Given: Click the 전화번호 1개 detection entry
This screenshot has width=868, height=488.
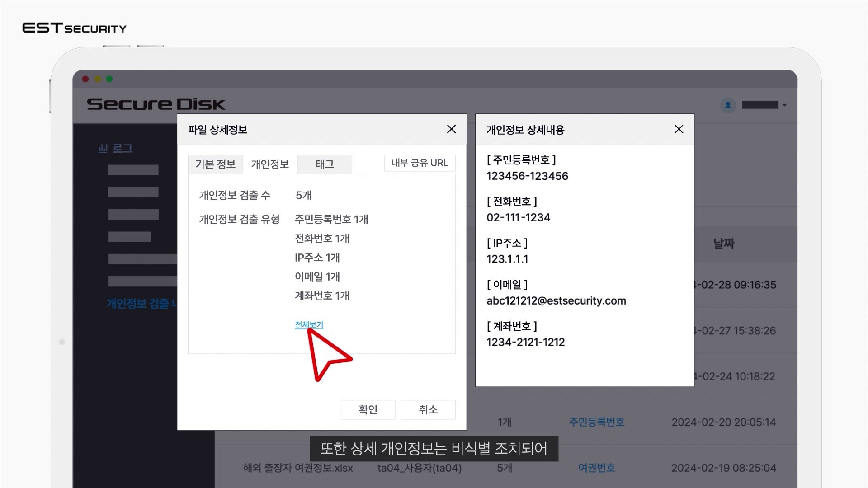Looking at the screenshot, I should tap(322, 239).
